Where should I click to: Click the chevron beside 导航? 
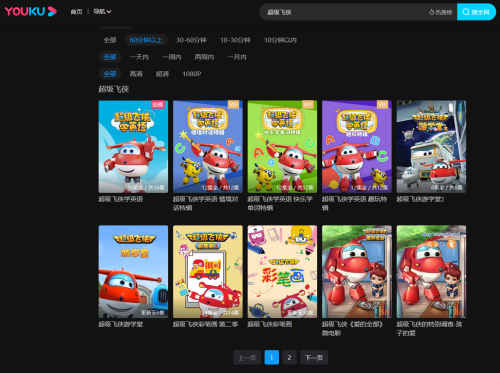point(109,12)
